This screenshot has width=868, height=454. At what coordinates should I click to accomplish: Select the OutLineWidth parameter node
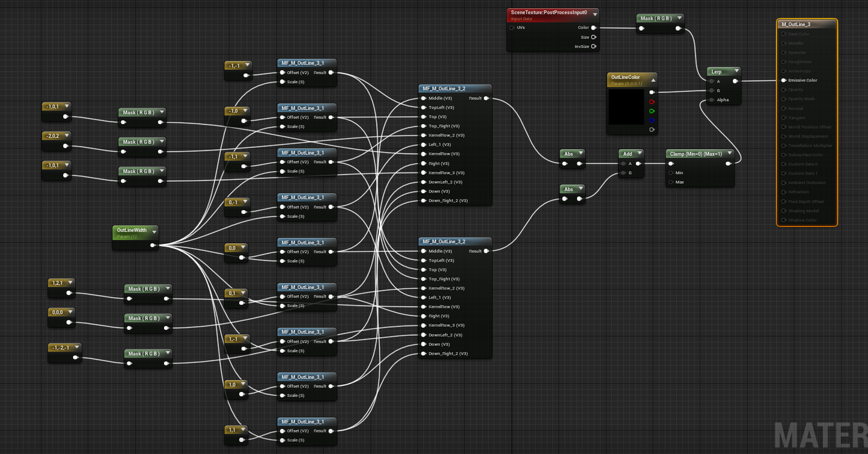coord(133,230)
